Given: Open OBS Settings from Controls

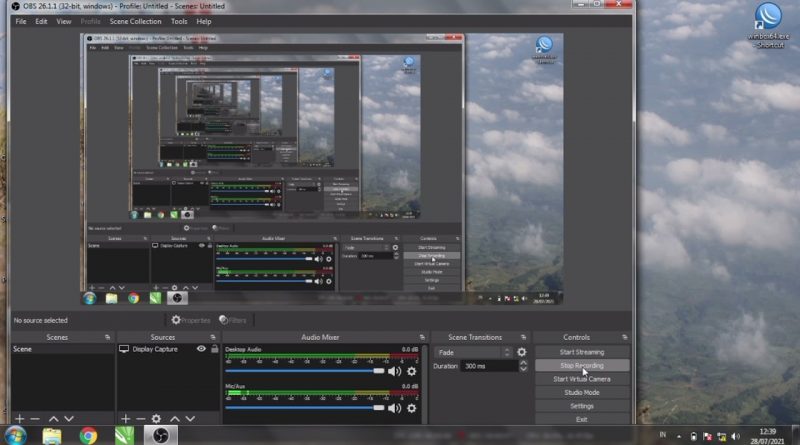Looking at the screenshot, I should click(x=582, y=406).
